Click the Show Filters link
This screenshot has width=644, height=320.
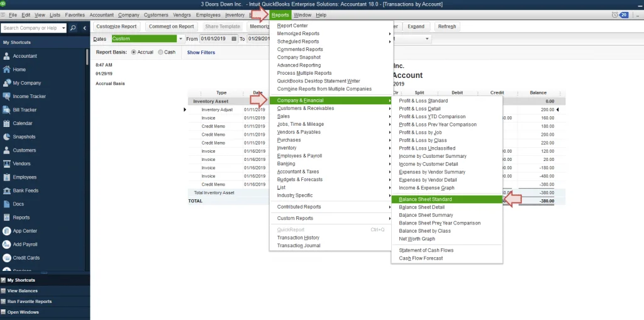tap(201, 53)
